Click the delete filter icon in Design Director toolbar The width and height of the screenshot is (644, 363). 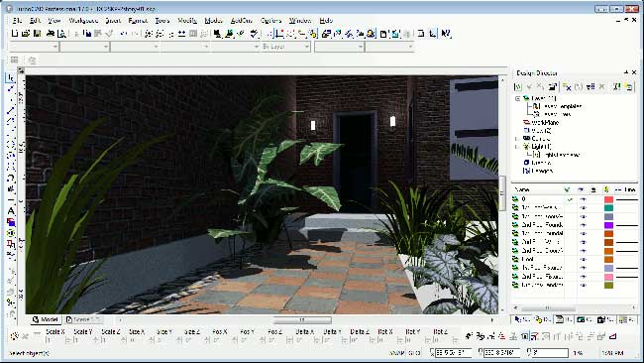click(567, 86)
